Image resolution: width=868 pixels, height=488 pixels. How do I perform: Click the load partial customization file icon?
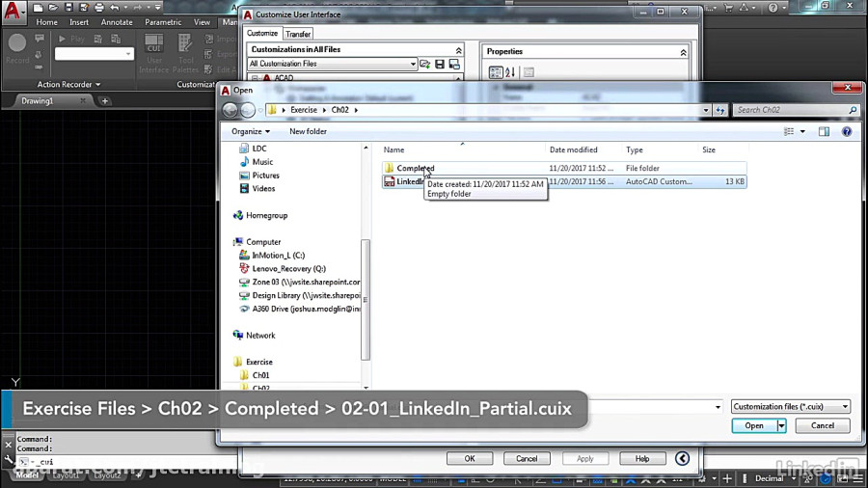tap(425, 65)
